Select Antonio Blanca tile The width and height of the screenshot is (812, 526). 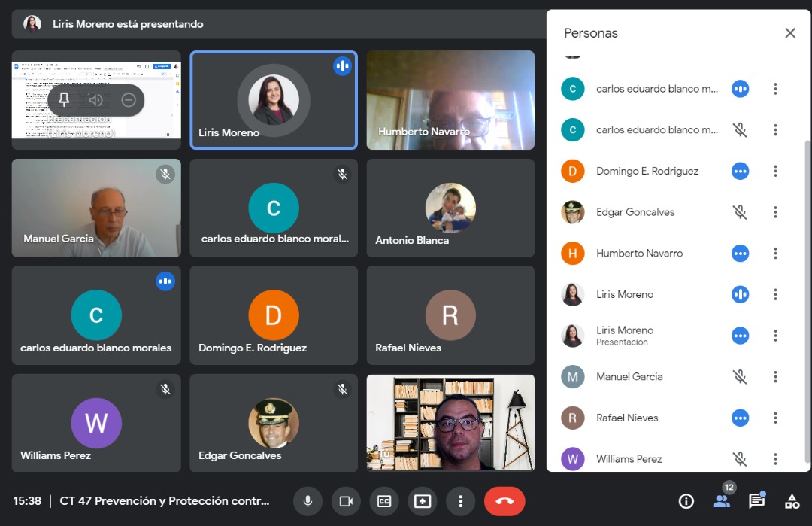pos(450,208)
